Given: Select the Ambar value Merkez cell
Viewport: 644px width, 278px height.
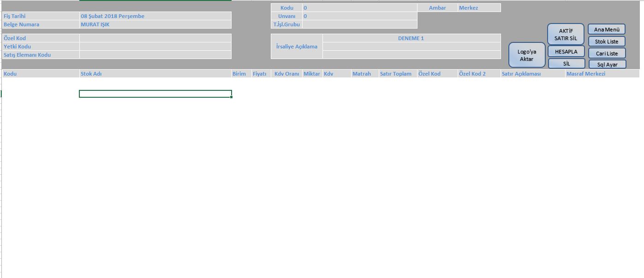Looking at the screenshot, I should tap(478, 8).
